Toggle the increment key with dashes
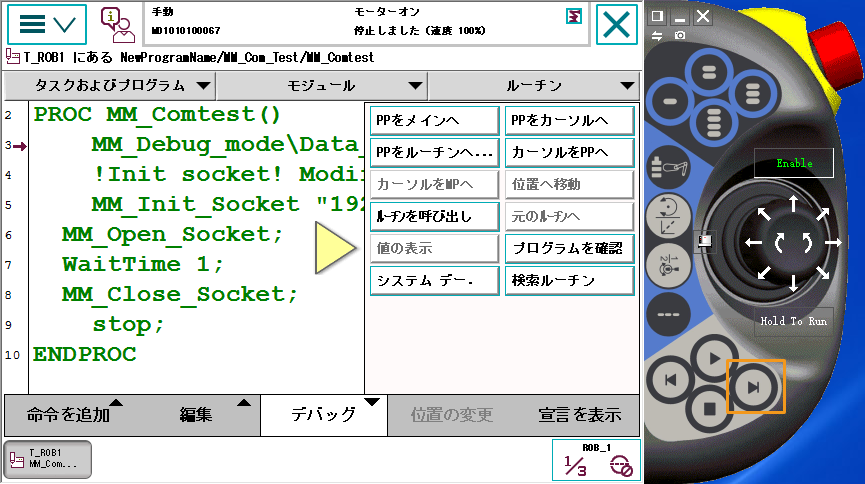The height and width of the screenshot is (484, 865). pyautogui.click(x=668, y=315)
